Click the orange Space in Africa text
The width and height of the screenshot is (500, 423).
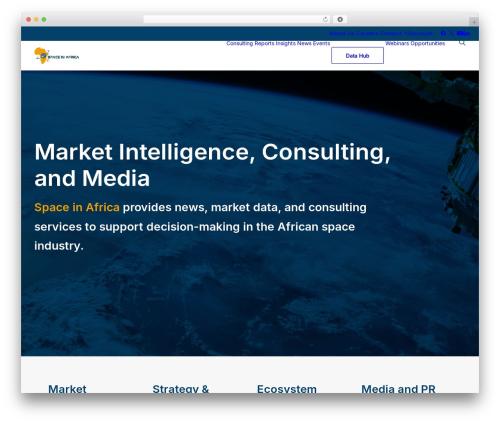click(77, 207)
